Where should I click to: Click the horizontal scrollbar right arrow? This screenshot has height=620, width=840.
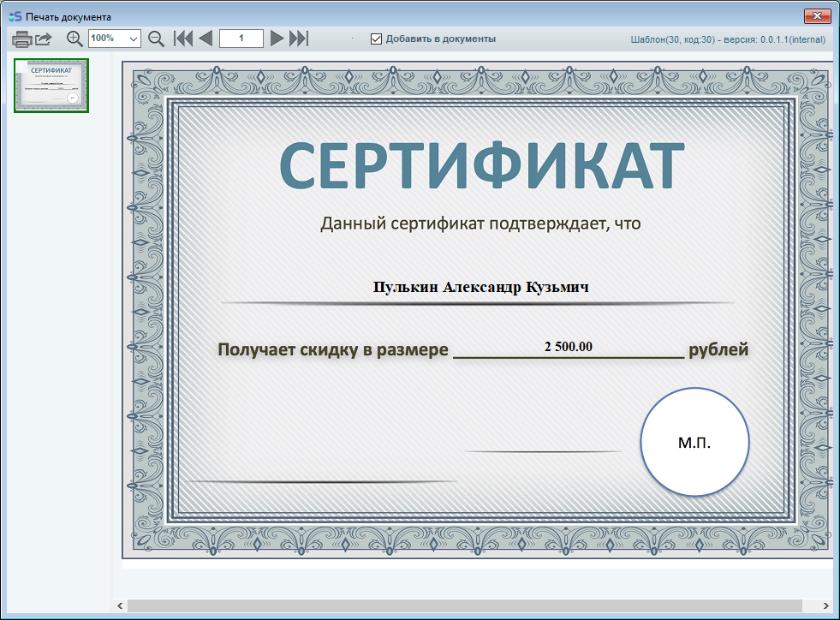(825, 606)
